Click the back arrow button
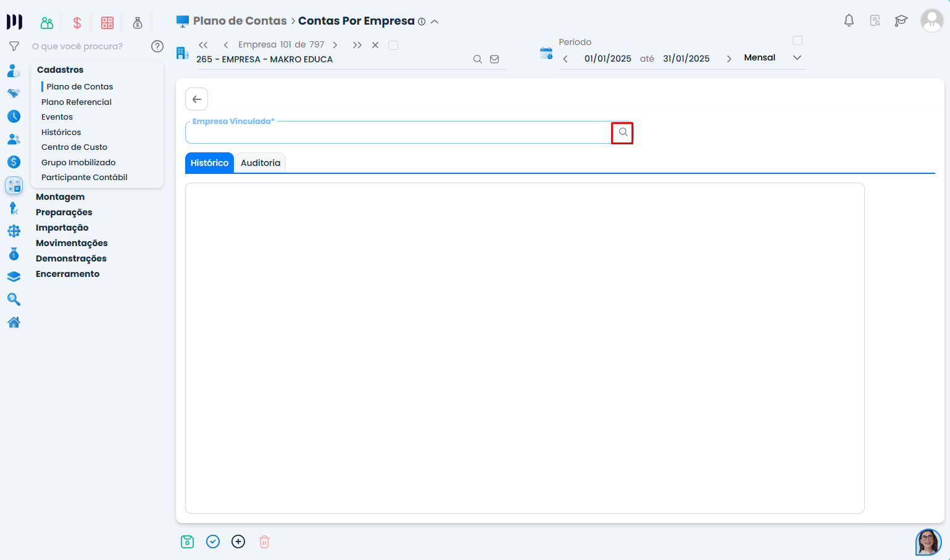Screen dimensions: 950x560 (x=197, y=99)
